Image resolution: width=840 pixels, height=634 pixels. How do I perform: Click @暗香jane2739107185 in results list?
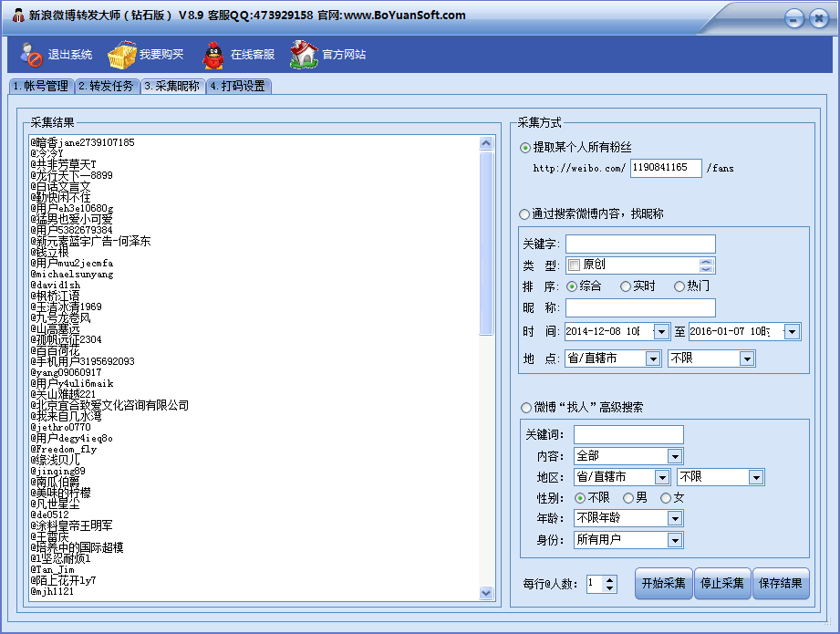coord(82,142)
